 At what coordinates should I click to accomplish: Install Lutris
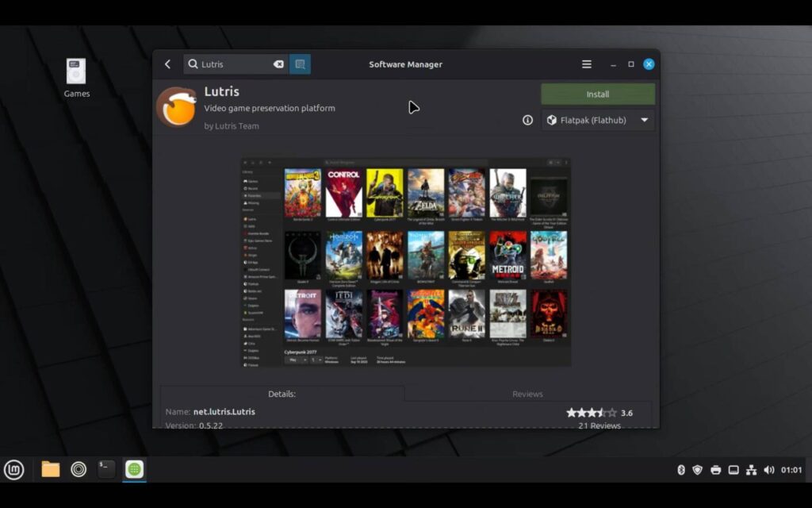tap(598, 94)
